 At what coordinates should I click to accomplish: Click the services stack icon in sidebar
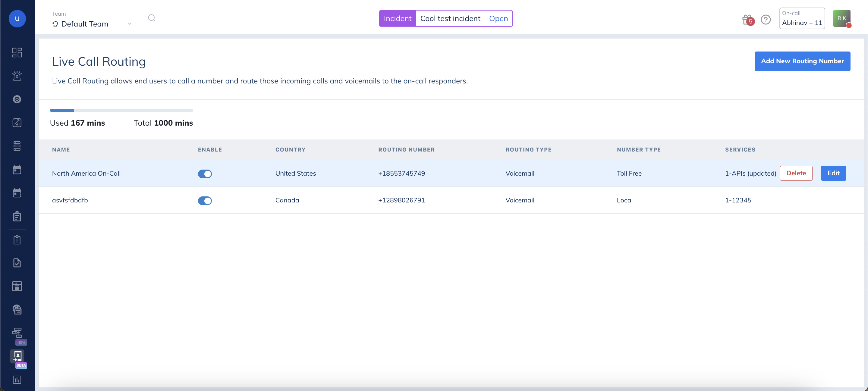(17, 146)
